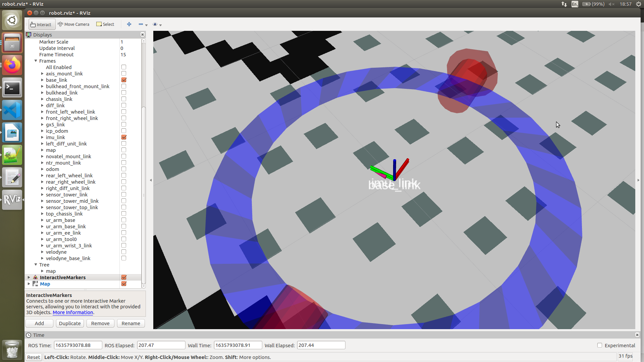Image resolution: width=644 pixels, height=362 pixels.
Task: Collapse left panel via viewport arrow
Action: (151, 180)
